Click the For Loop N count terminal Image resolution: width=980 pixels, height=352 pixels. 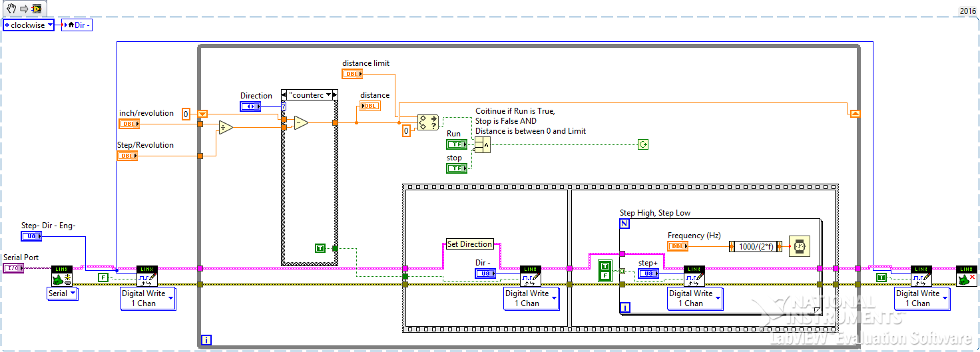(624, 224)
